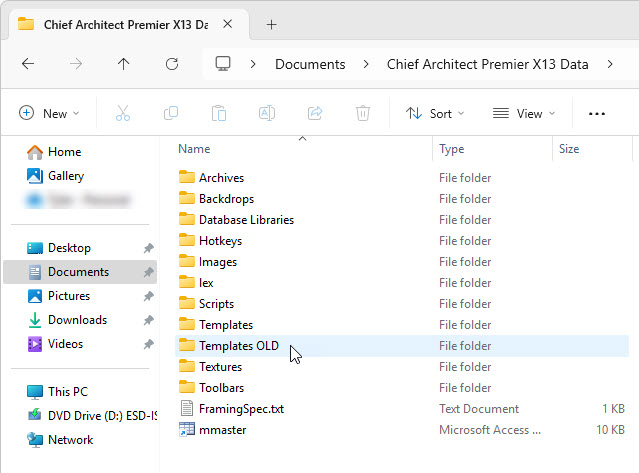The width and height of the screenshot is (639, 473).
Task: Click the Share icon in toolbar
Action: [315, 113]
